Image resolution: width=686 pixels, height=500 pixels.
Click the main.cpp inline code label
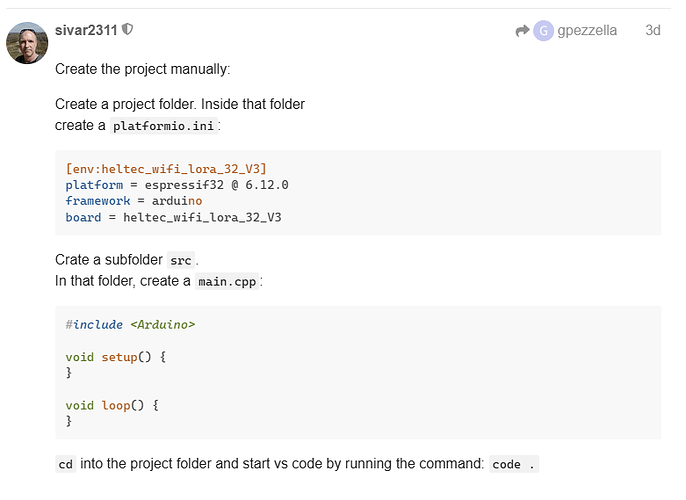point(227,281)
